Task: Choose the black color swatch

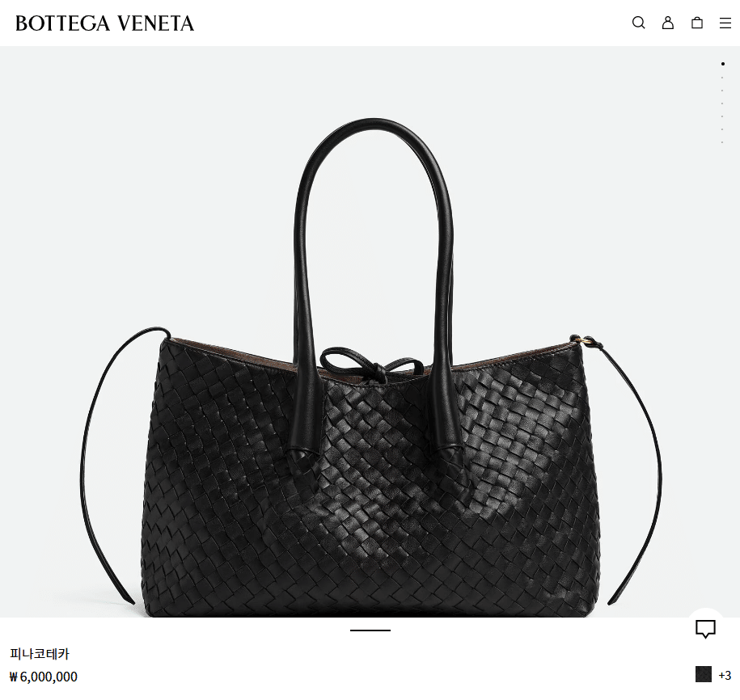Action: pos(703,674)
